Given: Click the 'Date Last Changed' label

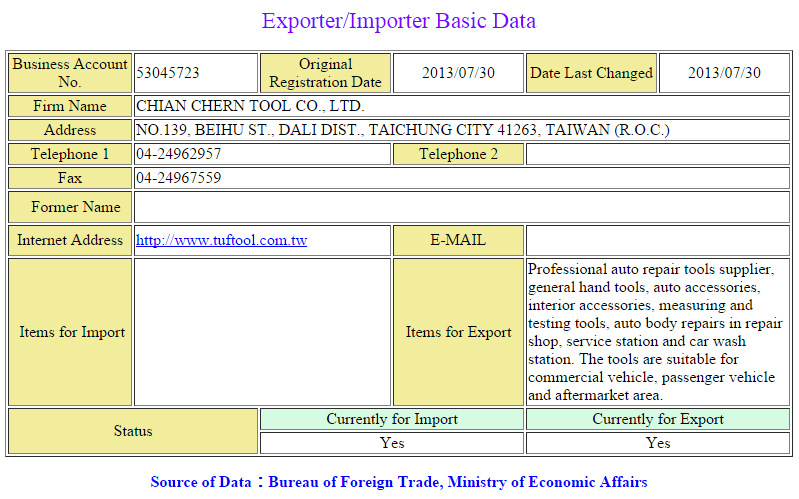Looking at the screenshot, I should pyautogui.click(x=591, y=73).
